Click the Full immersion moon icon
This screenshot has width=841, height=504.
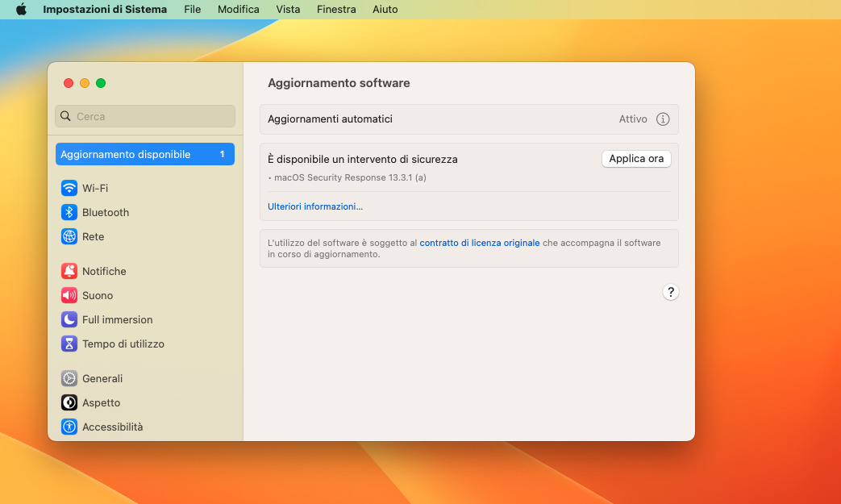(x=69, y=319)
